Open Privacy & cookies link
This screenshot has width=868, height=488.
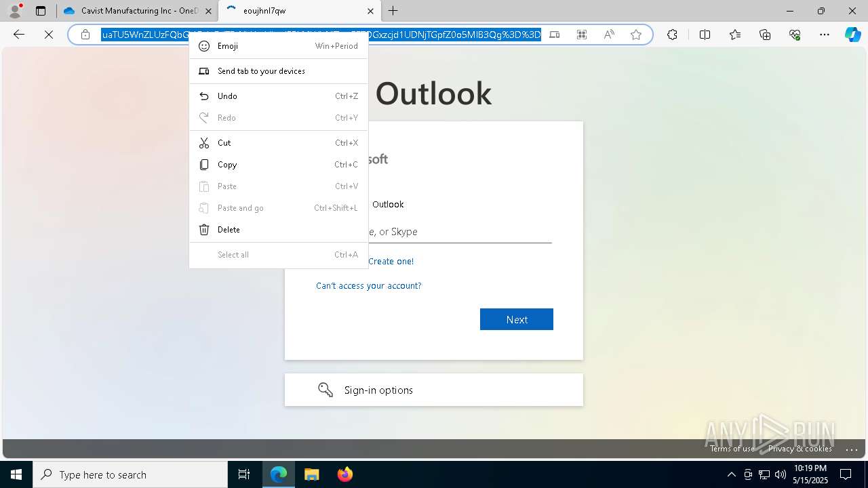pos(800,449)
